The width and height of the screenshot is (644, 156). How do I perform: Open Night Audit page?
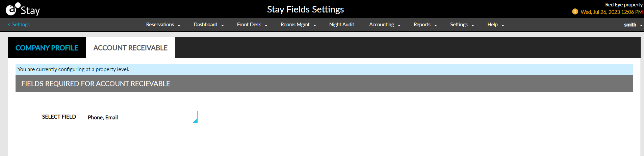[341, 25]
